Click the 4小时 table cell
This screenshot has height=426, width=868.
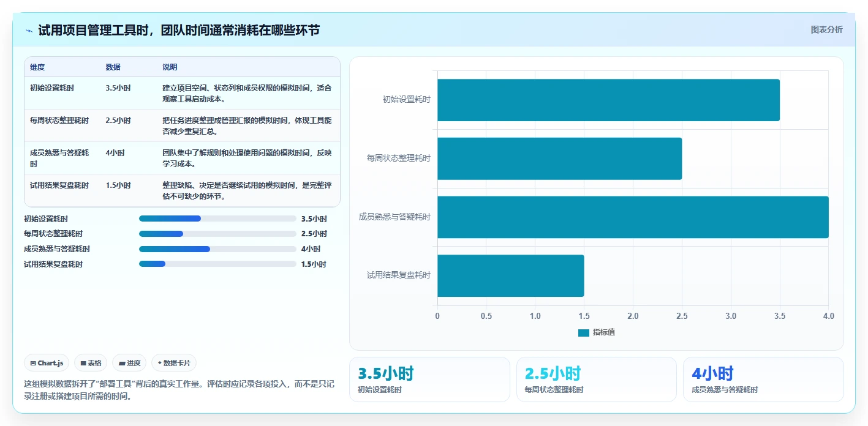(115, 153)
